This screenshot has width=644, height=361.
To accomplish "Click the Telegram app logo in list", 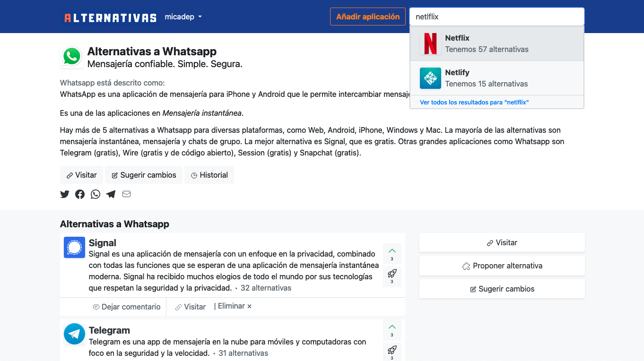I will click(74, 334).
